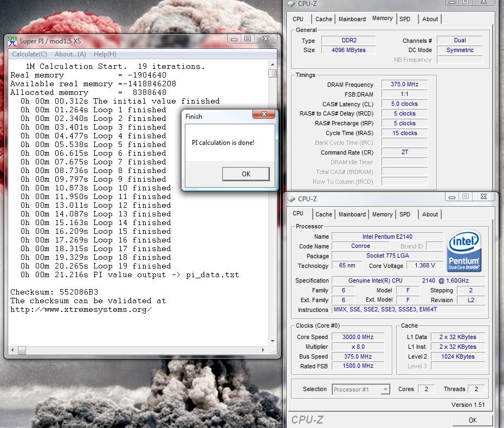504x428 pixels.
Task: Click the vertical scrollbar down arrow in Super PI
Action: click(273, 341)
